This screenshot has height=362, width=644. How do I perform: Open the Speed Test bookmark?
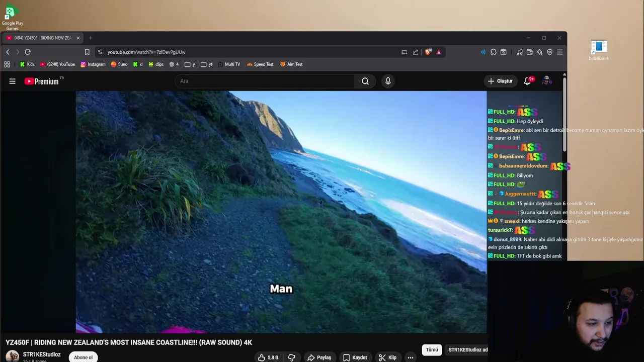(260, 64)
